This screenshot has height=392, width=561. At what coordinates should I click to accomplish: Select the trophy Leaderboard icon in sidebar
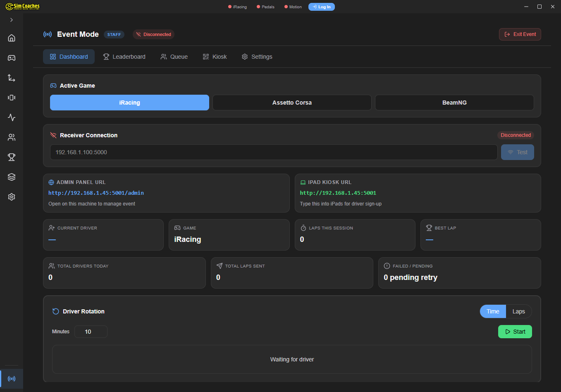point(11,157)
